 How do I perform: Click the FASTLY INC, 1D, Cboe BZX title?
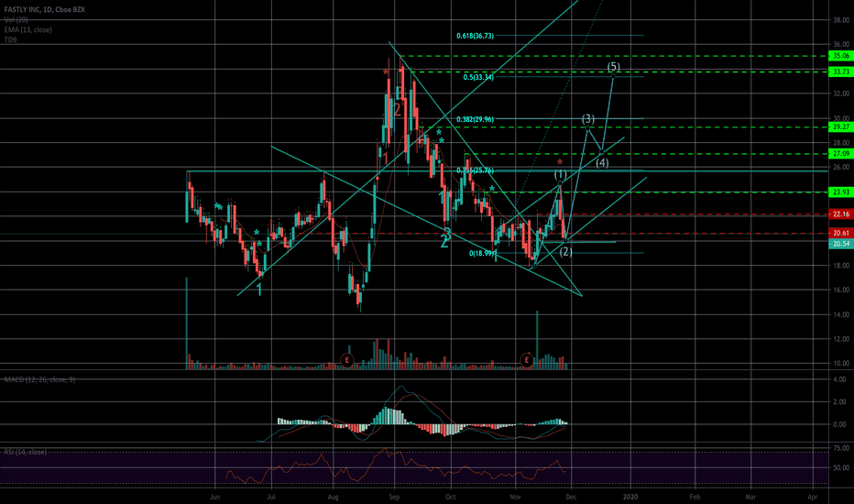(45, 10)
